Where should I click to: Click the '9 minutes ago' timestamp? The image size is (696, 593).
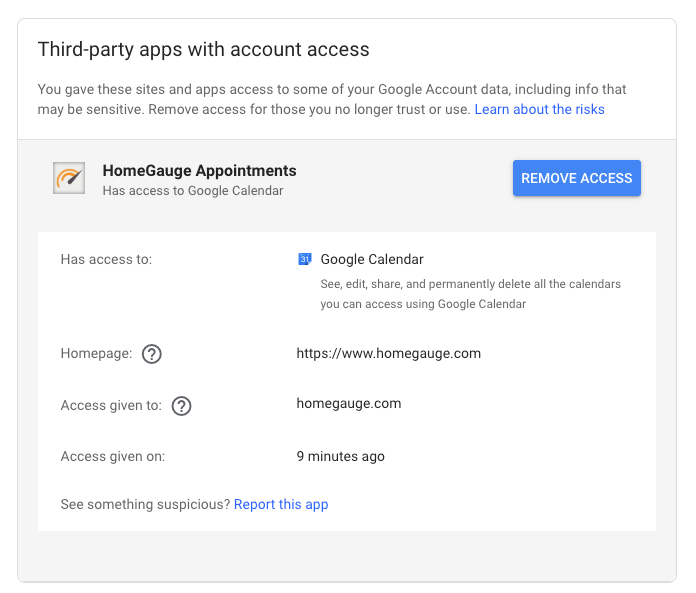pos(340,456)
